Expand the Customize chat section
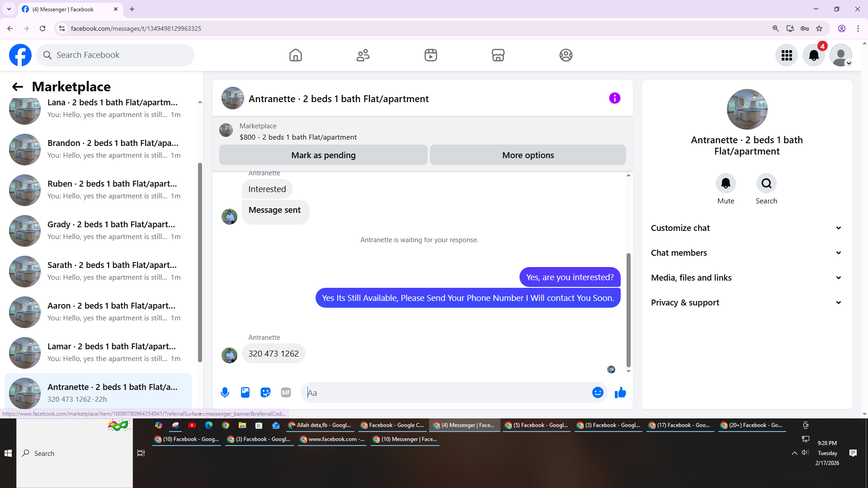The height and width of the screenshot is (488, 868). tap(746, 228)
